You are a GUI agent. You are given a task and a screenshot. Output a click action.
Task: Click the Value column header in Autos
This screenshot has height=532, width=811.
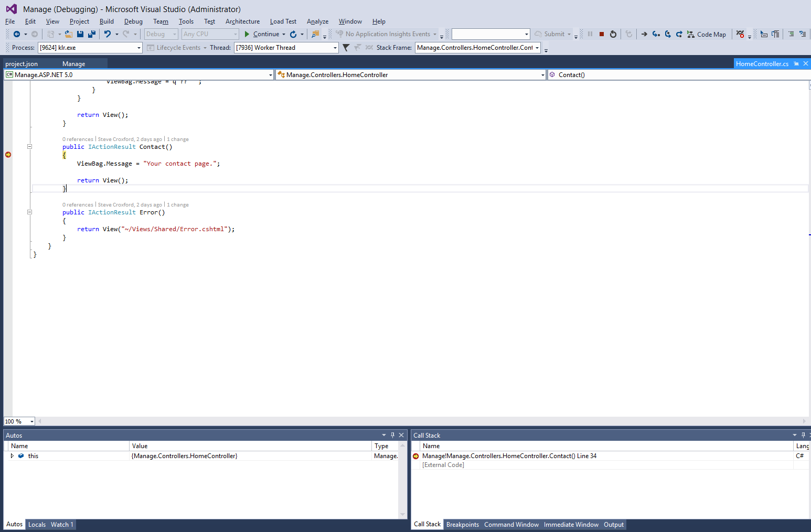250,446
